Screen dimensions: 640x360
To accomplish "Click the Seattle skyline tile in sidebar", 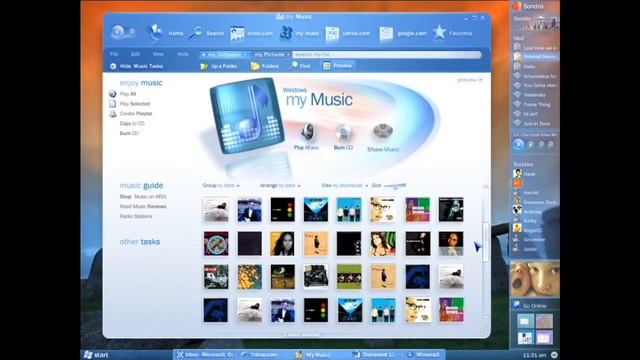I will tap(536, 23).
